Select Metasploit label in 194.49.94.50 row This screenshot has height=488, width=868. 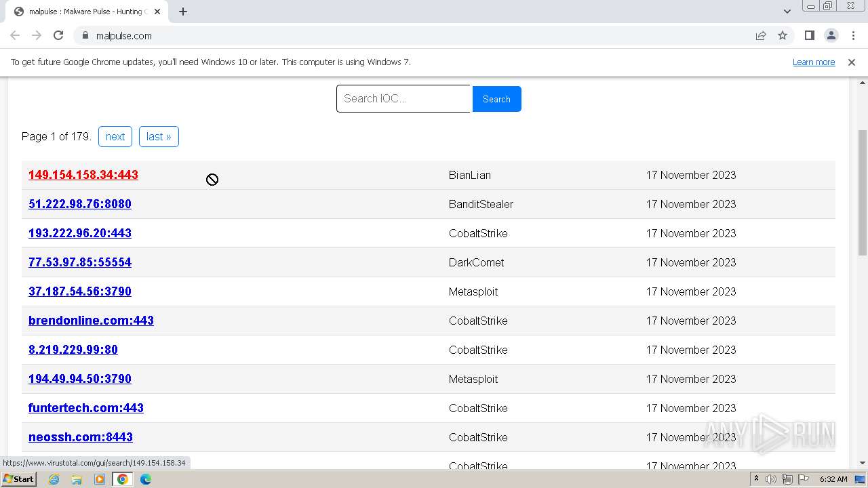pos(473,379)
